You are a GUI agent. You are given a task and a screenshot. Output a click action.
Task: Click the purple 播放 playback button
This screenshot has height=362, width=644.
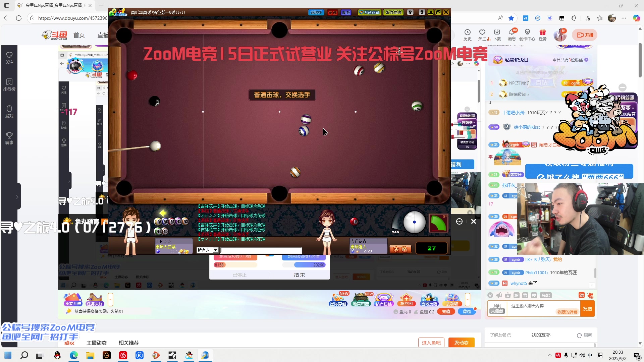(x=346, y=12)
